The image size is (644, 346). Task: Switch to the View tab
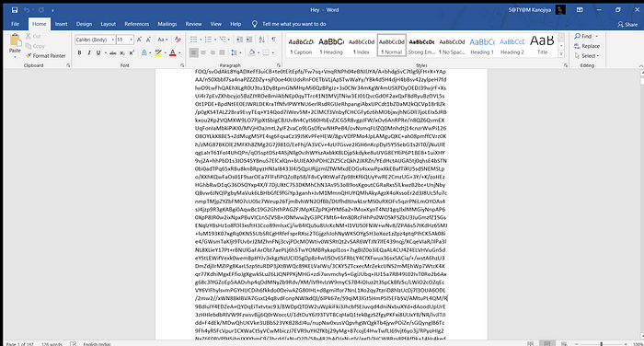[216, 24]
